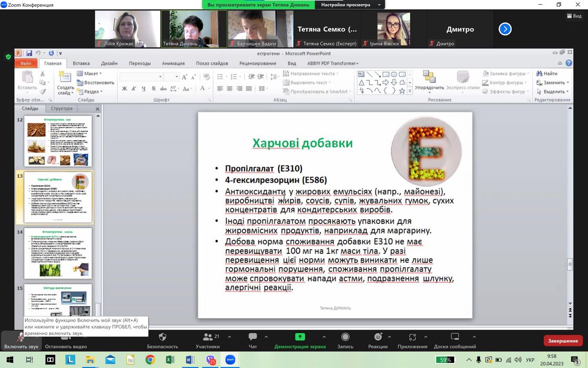Toggle the Вид gallery view button
The width and height of the screenshot is (588, 368).
[574, 16]
